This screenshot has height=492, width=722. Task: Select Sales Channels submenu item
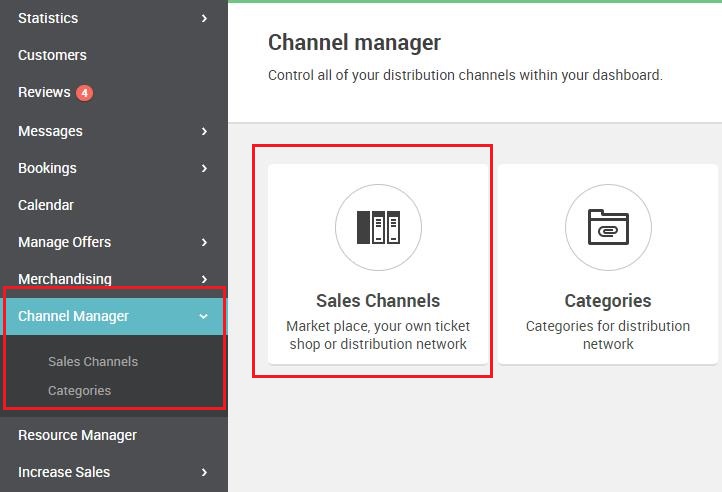pos(93,362)
